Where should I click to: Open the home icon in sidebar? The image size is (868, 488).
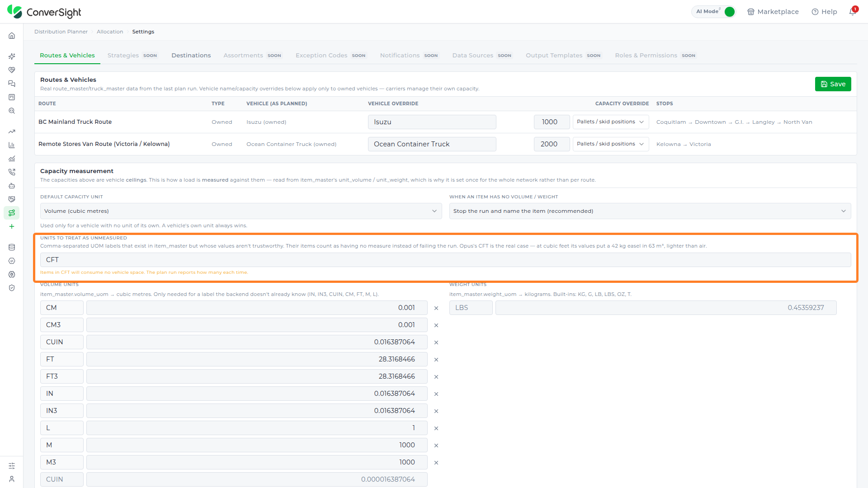[x=12, y=36]
